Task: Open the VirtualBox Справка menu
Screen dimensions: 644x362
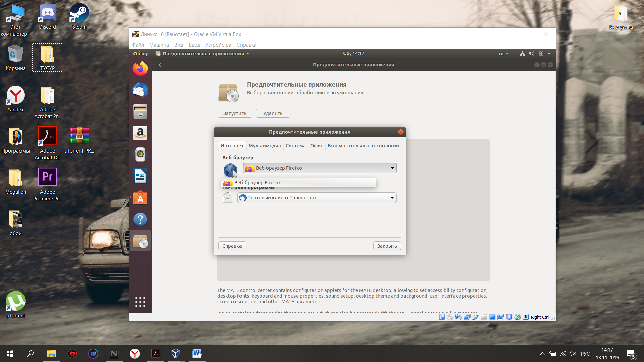Action: coord(247,45)
